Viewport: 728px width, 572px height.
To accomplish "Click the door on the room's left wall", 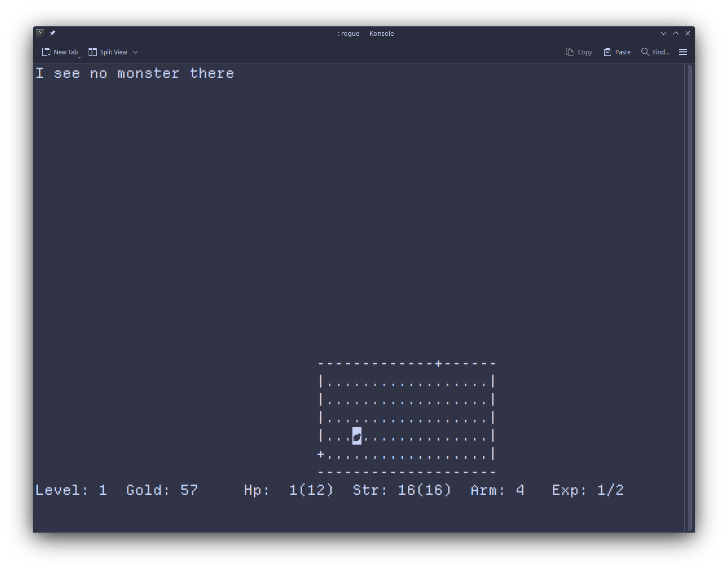I will click(x=321, y=454).
